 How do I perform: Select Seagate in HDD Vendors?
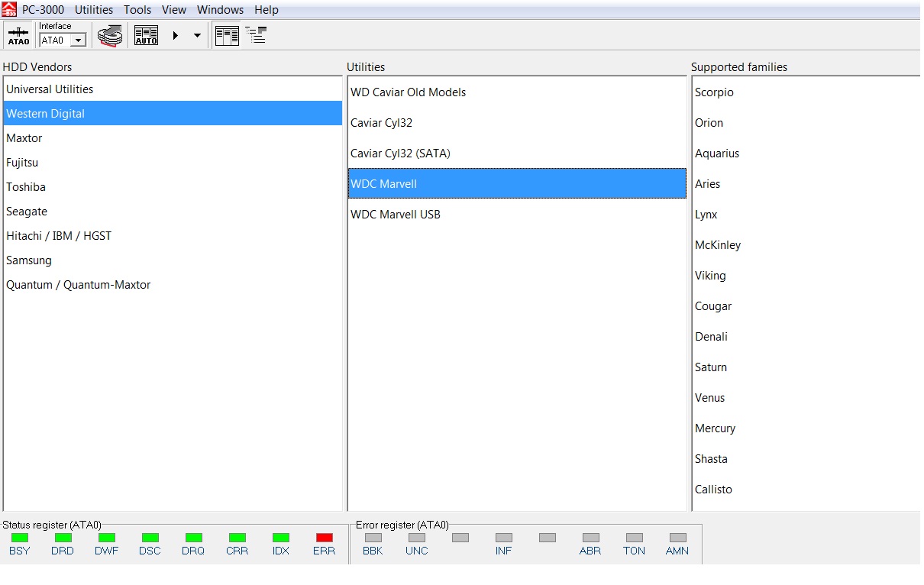[x=173, y=212]
